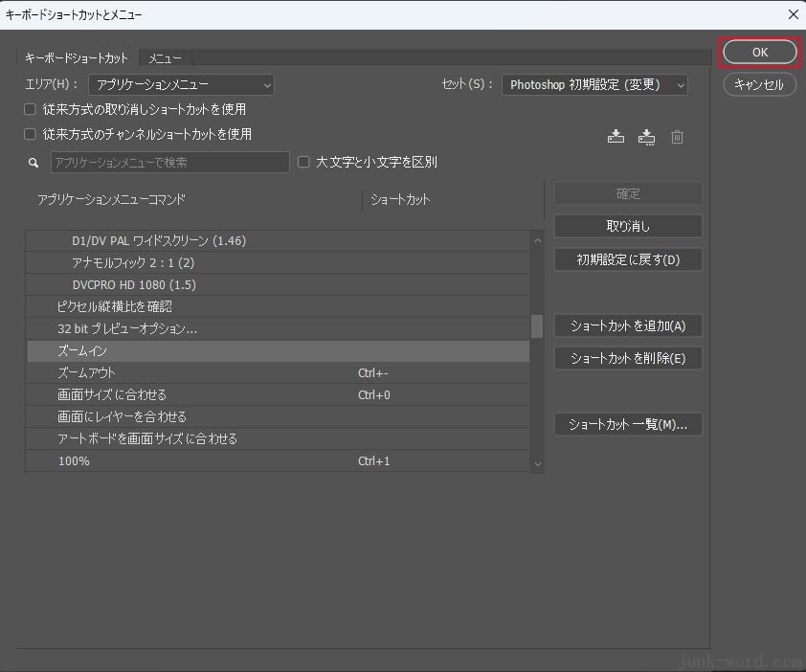Viewport: 806px width, 672px height.
Task: Click ショートカットを追加 button
Action: pos(628,325)
